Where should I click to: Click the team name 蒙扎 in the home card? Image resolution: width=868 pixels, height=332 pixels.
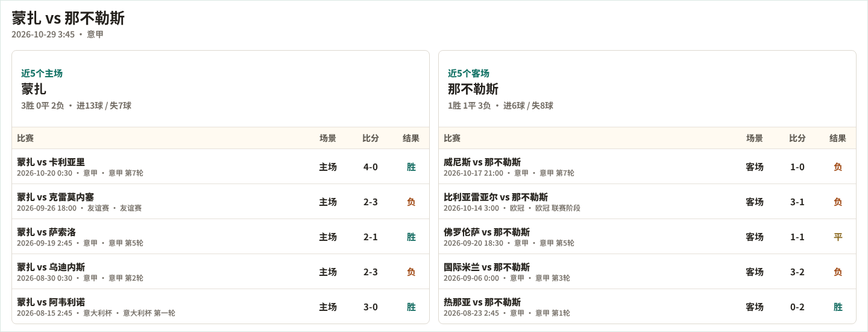[34, 89]
